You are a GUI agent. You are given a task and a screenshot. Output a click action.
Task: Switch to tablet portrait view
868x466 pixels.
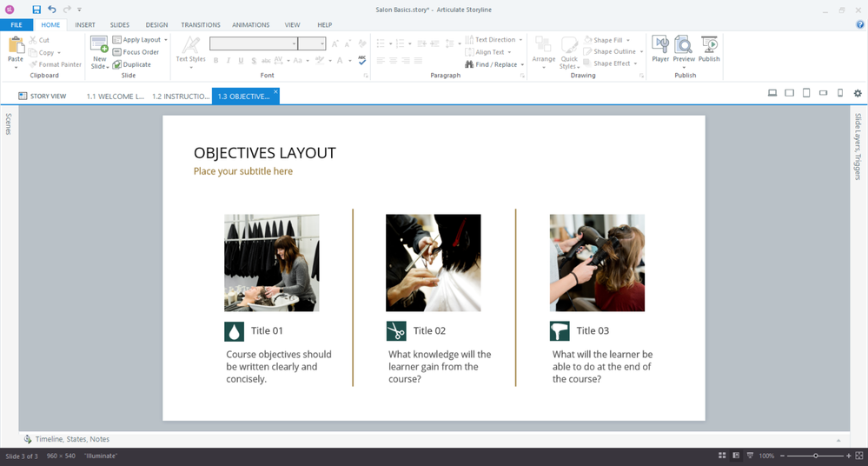tap(806, 93)
